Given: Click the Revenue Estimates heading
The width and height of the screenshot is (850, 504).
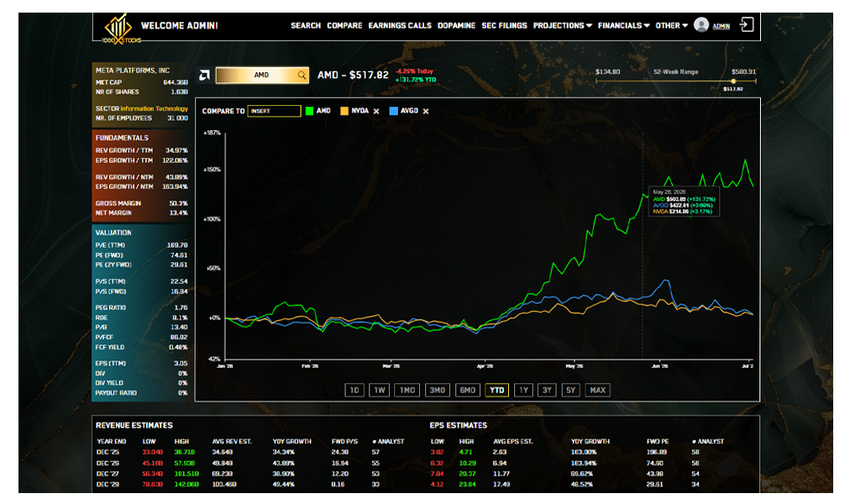Looking at the screenshot, I should tap(134, 425).
